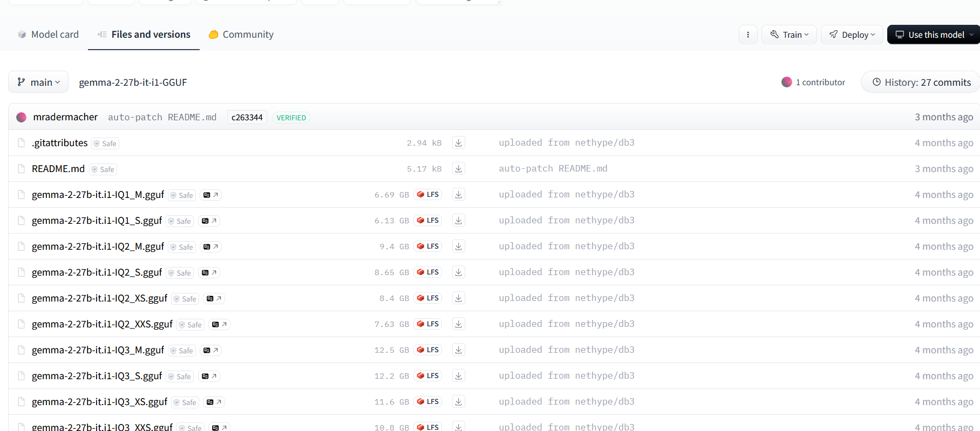Image resolution: width=980 pixels, height=431 pixels.
Task: Open GGUF viewer icon for IQ1_S file
Action: tap(209, 221)
